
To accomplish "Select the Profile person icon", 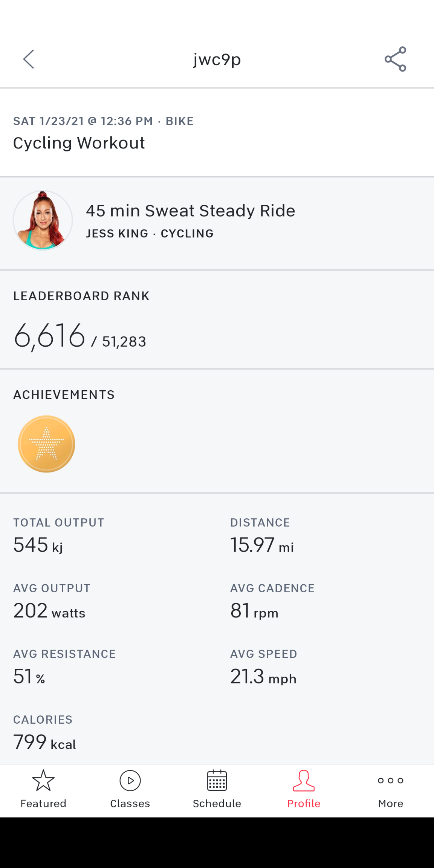I will 304,780.
